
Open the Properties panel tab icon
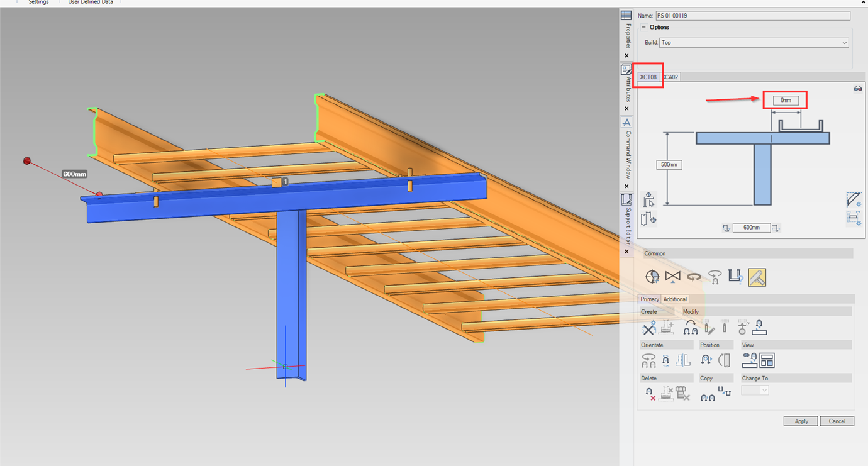click(626, 16)
